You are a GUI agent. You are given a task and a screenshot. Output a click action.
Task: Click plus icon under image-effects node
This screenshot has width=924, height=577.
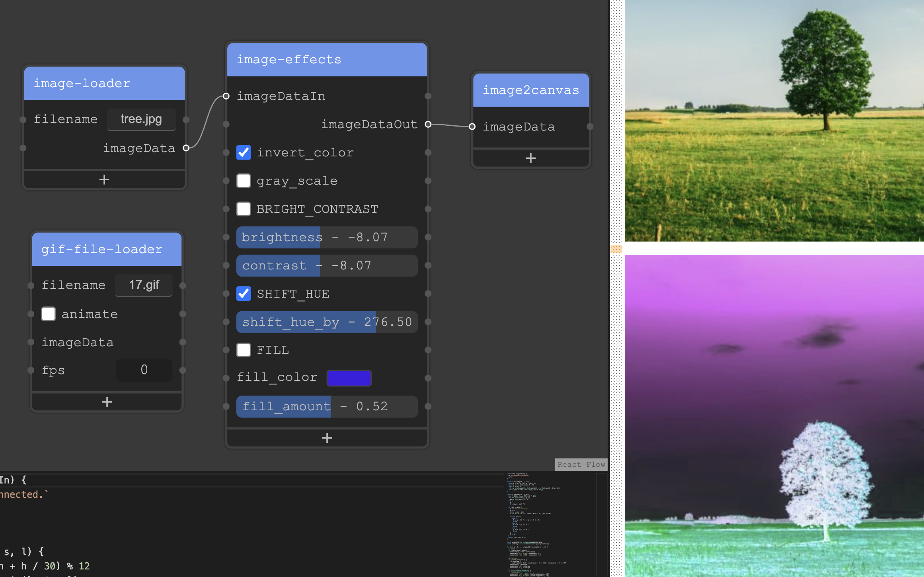(327, 438)
